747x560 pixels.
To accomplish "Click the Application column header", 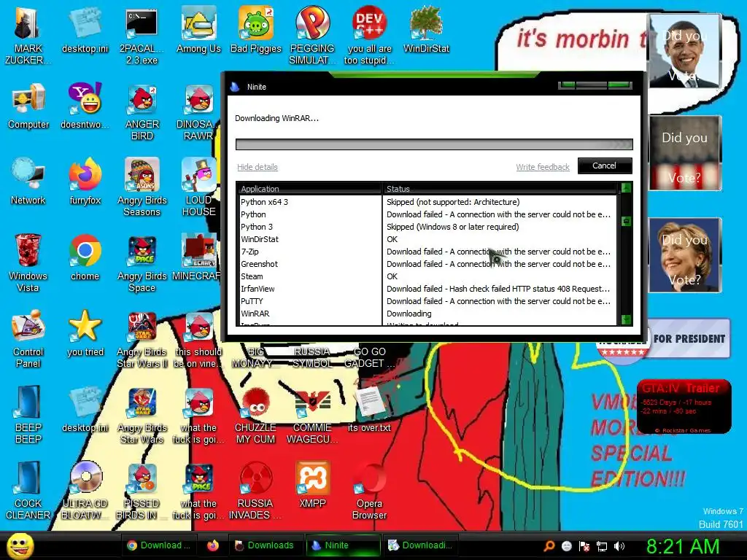I will pos(309,189).
